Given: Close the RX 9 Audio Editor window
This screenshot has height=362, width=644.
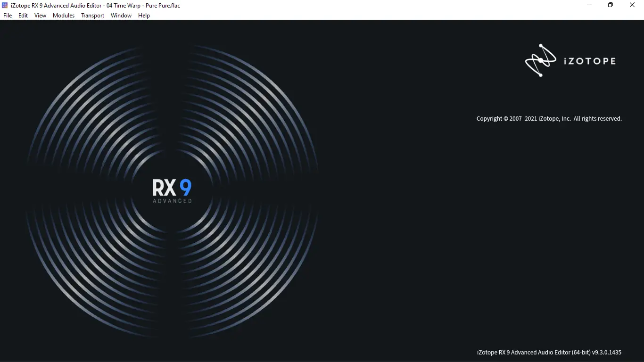Looking at the screenshot, I should pyautogui.click(x=632, y=5).
